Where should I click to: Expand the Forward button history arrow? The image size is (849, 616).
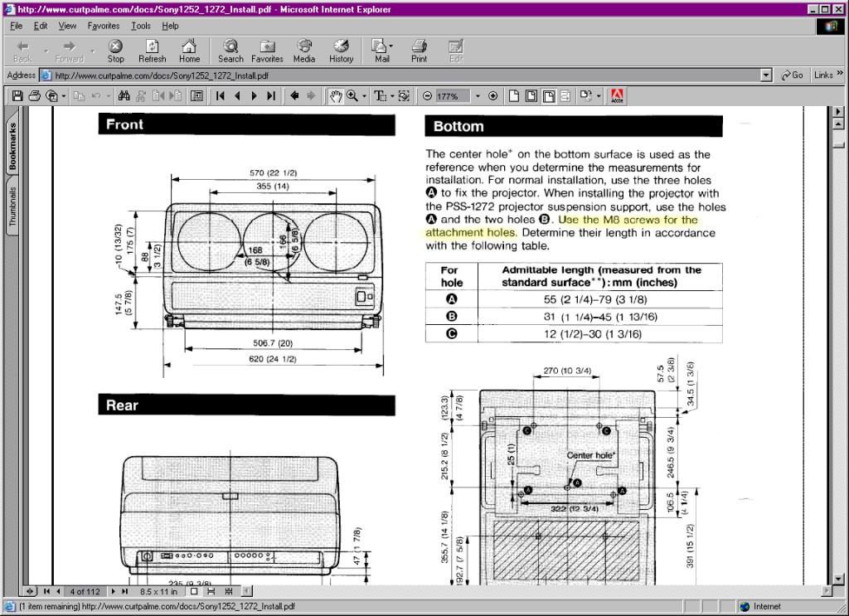(x=93, y=51)
